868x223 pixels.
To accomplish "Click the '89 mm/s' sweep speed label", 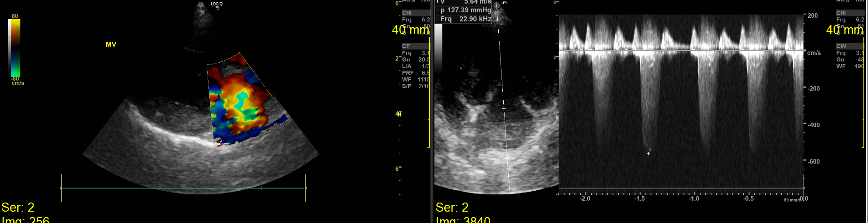I will tap(792, 200).
